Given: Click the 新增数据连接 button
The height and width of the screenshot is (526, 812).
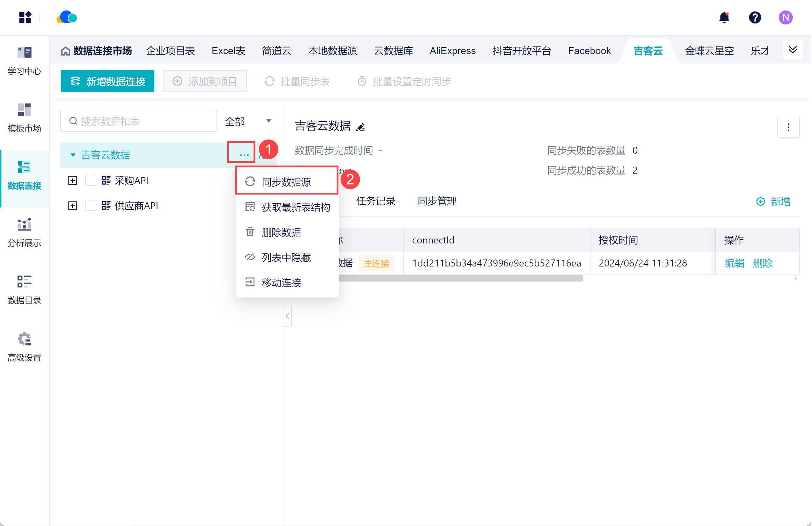Looking at the screenshot, I should pos(108,81).
